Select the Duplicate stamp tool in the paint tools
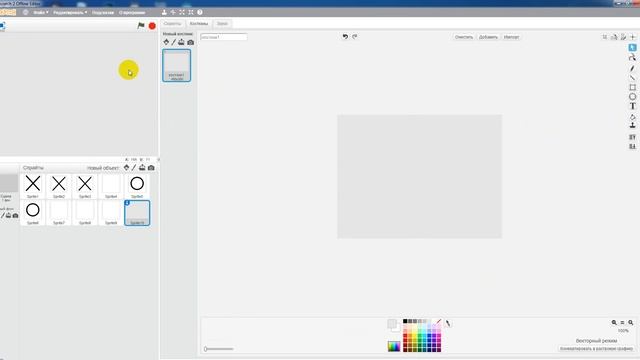This screenshot has width=640, height=360. [x=632, y=126]
